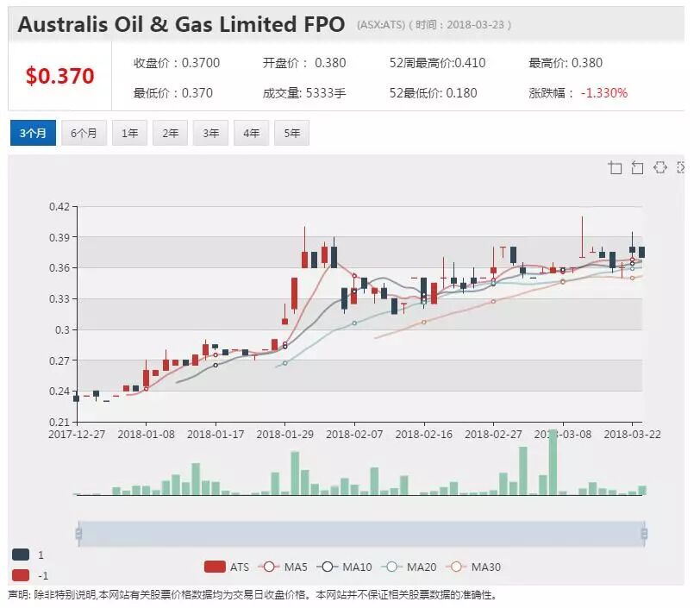Screen dimensions: 700x608
Task: Select the 5年 time range tab
Action: 292,133
